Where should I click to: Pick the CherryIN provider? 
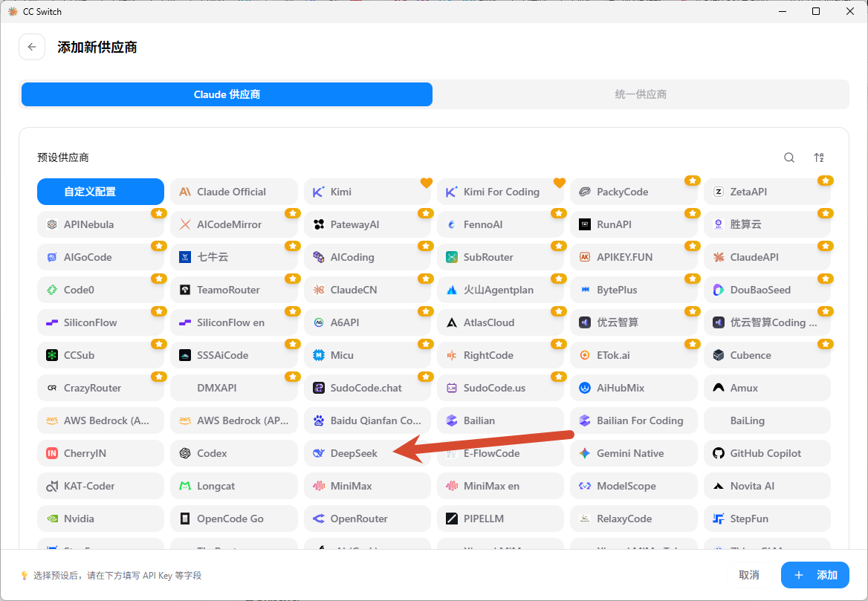101,453
